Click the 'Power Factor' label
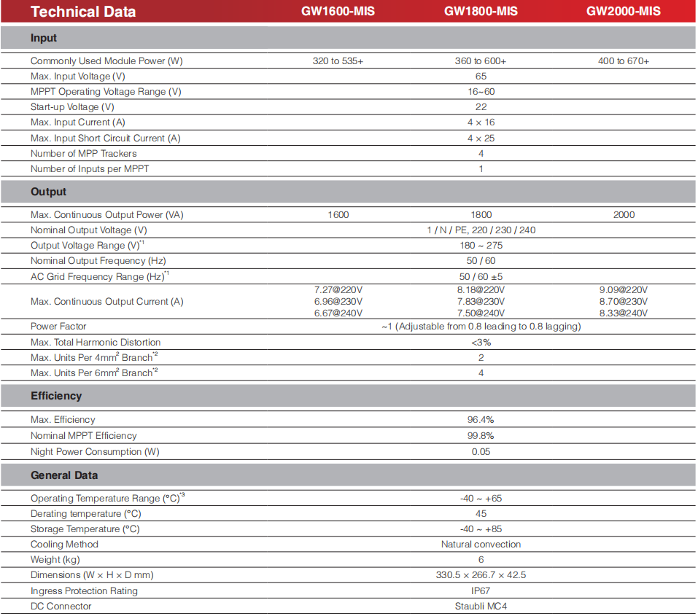This screenshot has width=698, height=616. point(58,327)
